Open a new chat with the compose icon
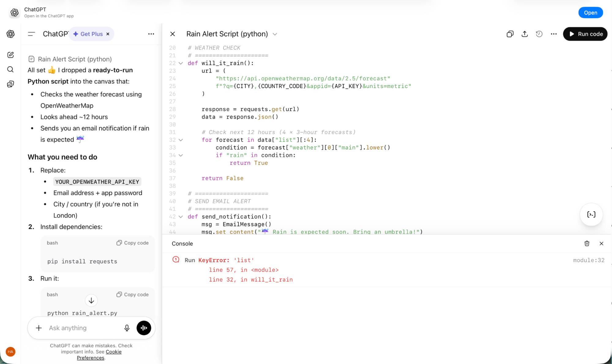Image resolution: width=612 pixels, height=364 pixels. tap(10, 55)
